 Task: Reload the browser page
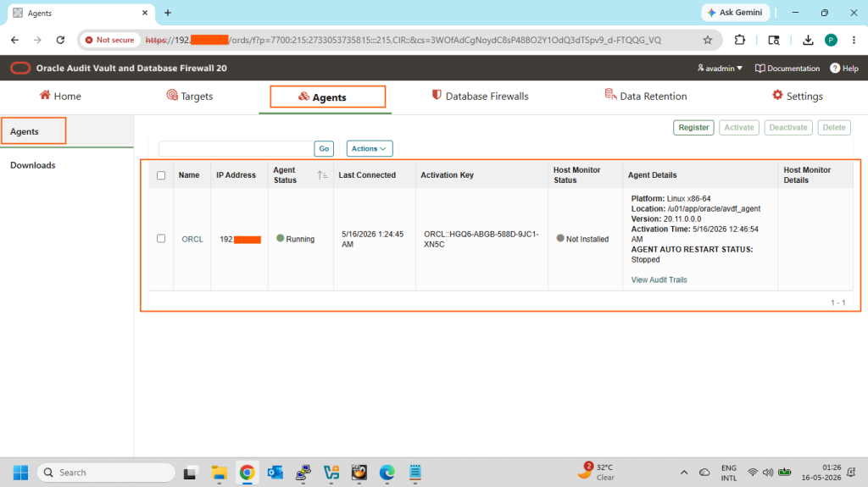(60, 40)
